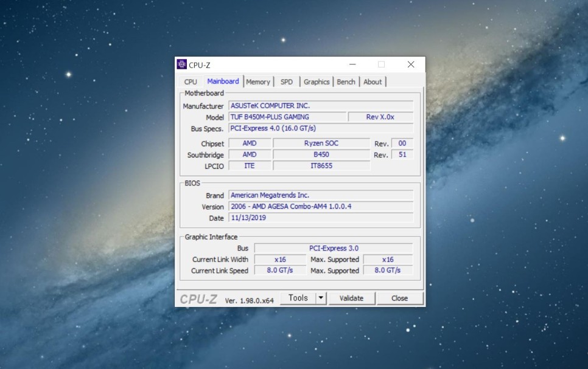The width and height of the screenshot is (588, 369).
Task: Click the Close button at the bottom
Action: tap(399, 298)
